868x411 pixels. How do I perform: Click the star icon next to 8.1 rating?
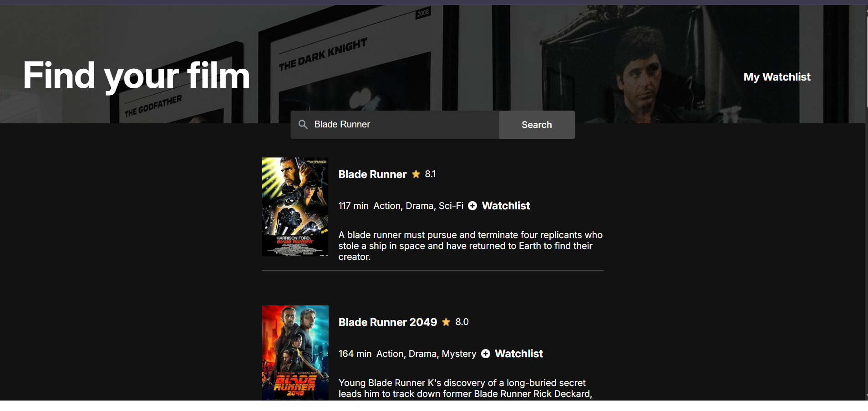coord(416,174)
